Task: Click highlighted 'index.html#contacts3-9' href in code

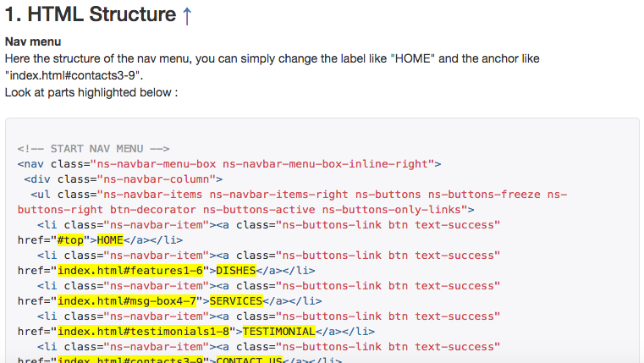Action: click(130, 360)
